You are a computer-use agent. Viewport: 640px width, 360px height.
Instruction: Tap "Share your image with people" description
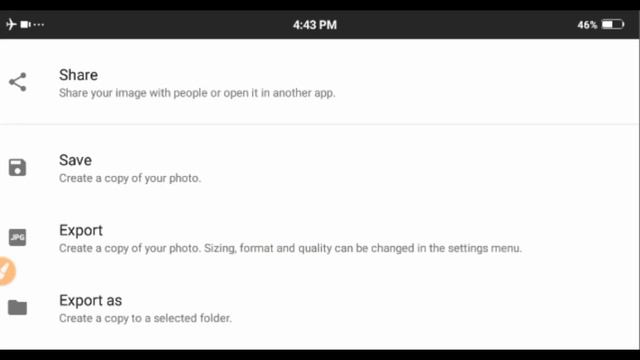coord(197,93)
